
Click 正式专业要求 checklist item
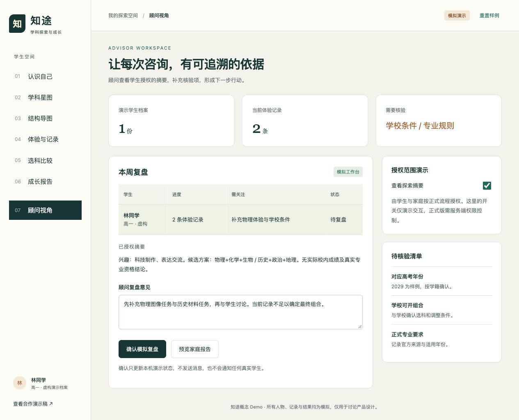pyautogui.click(x=442, y=339)
